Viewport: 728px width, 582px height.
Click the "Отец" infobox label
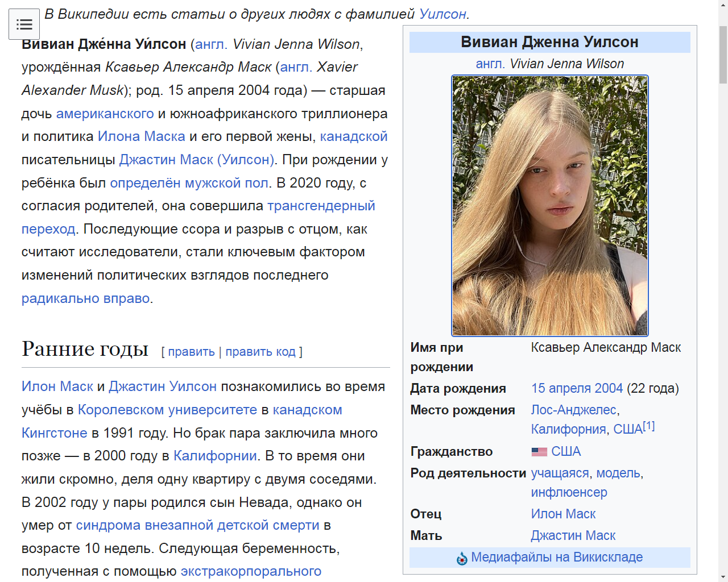tap(426, 514)
